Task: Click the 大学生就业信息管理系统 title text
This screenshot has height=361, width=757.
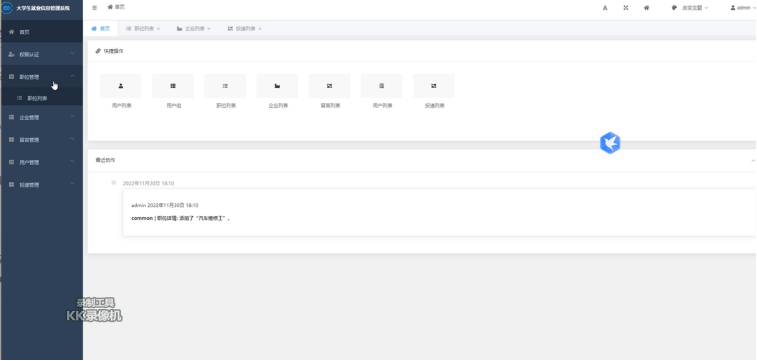Action: pos(43,8)
